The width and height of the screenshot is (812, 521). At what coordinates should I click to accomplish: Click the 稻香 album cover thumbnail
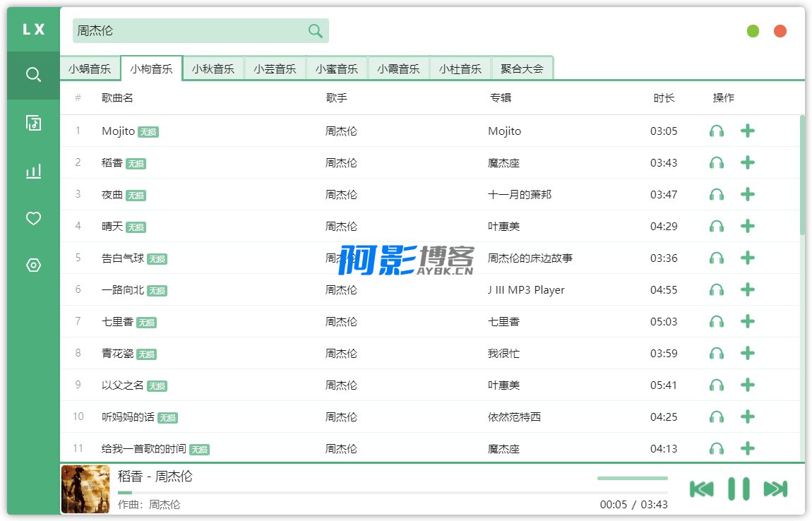[x=85, y=489]
